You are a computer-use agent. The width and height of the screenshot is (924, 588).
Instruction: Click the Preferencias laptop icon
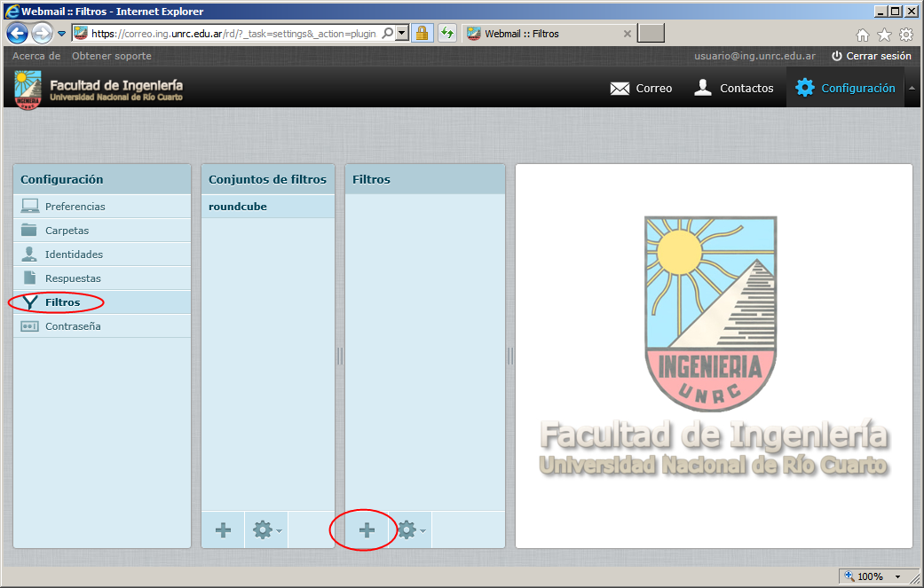(29, 206)
